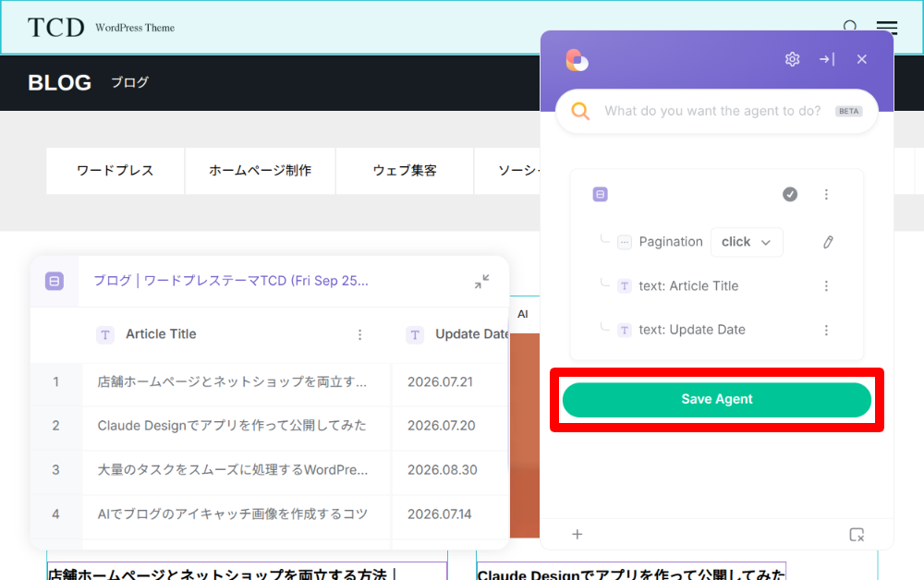
Task: Click the date cell 2026.07.20
Action: (442, 426)
